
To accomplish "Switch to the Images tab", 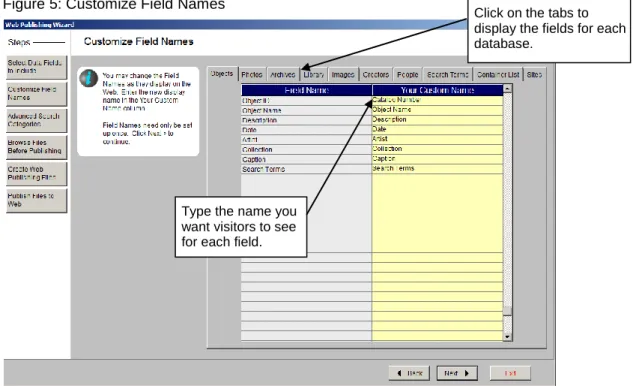I will coord(343,75).
